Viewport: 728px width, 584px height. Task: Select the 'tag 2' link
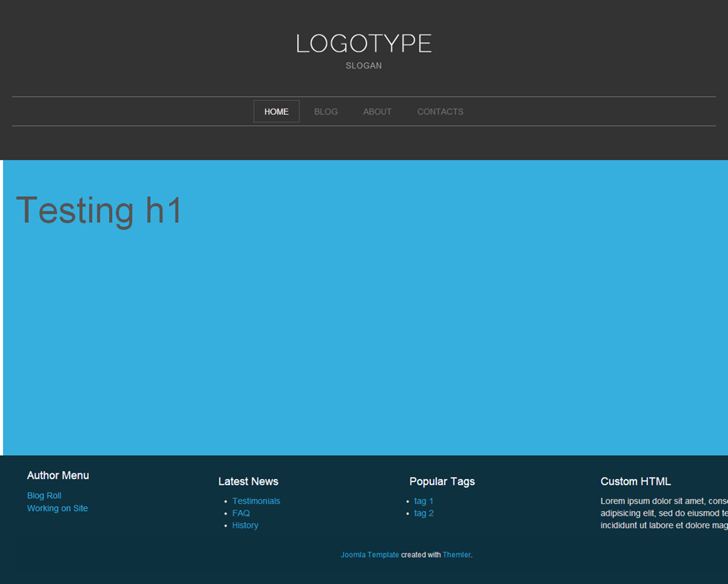pyautogui.click(x=424, y=513)
